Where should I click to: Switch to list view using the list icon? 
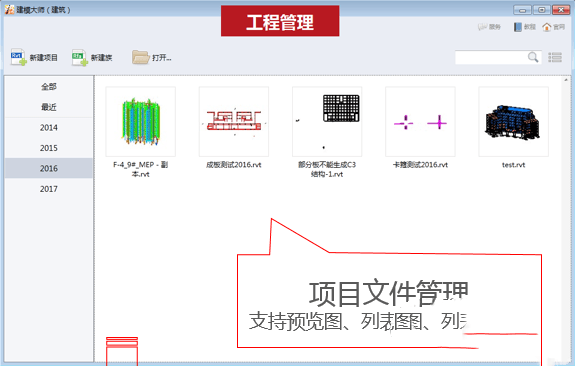pos(555,57)
